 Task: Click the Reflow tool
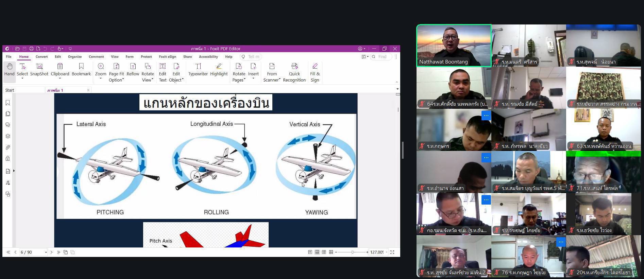tap(133, 69)
